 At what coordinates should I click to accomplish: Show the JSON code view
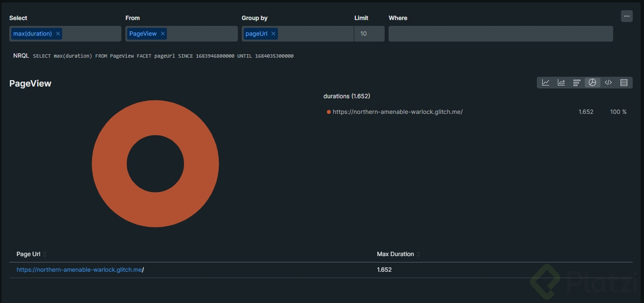(608, 83)
